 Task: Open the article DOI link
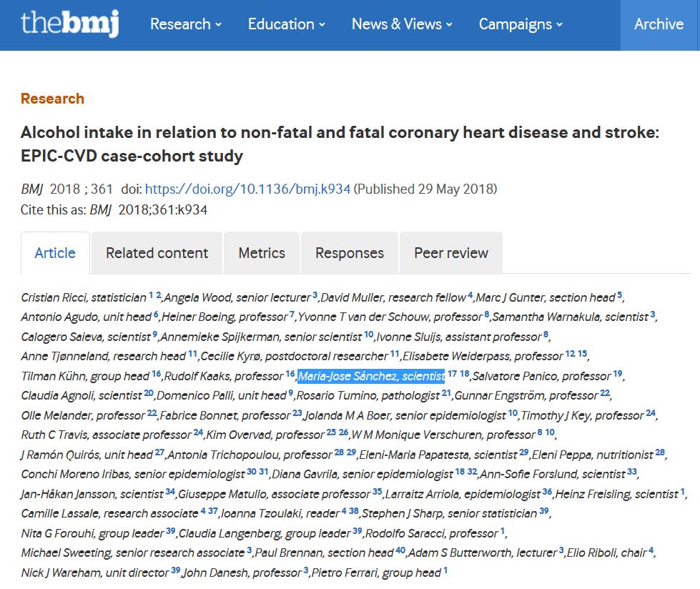coord(247,189)
